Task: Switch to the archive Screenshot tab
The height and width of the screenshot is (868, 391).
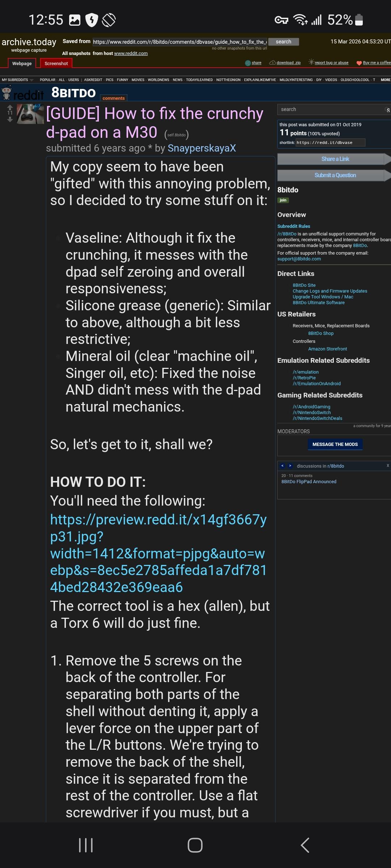Action: tap(56, 64)
